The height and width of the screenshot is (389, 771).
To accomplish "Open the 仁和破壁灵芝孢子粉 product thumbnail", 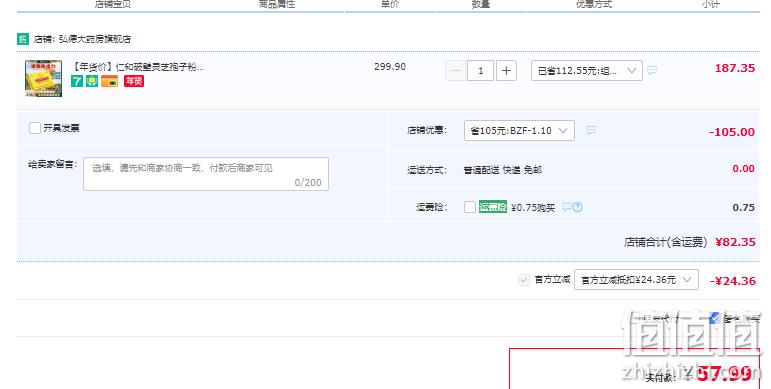I will point(44,78).
